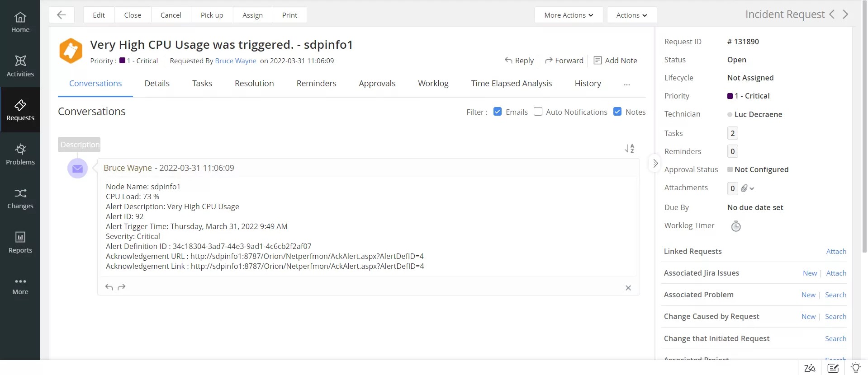Open the Problems module in sidebar
Viewport: 868px width, 375px height.
[x=20, y=154]
